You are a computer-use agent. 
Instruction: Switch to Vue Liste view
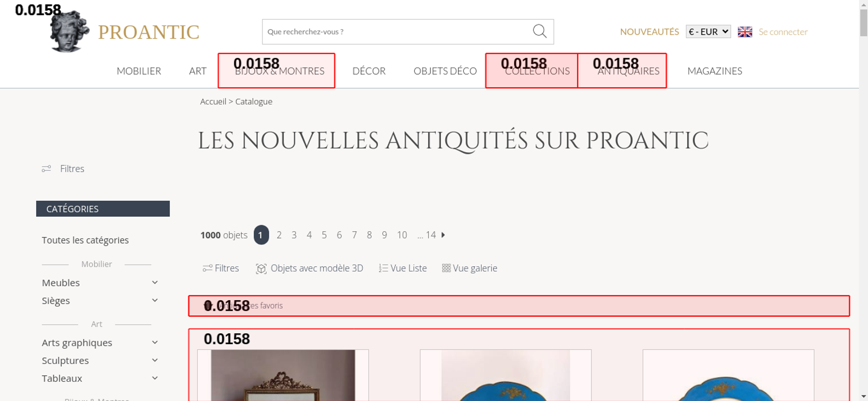coord(403,268)
